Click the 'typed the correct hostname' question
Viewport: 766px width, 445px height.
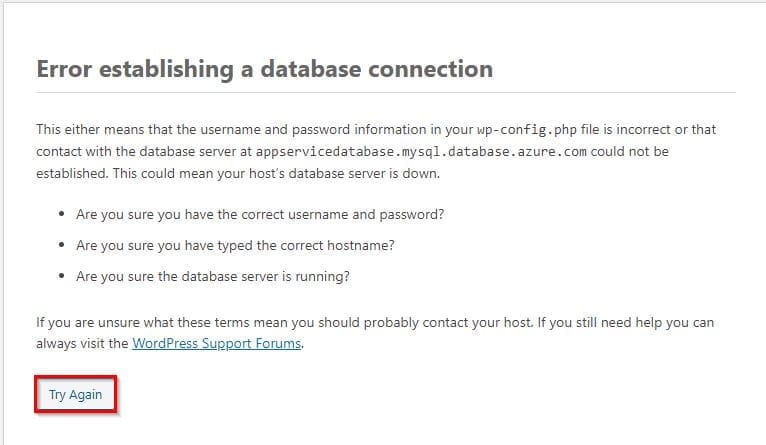click(233, 246)
